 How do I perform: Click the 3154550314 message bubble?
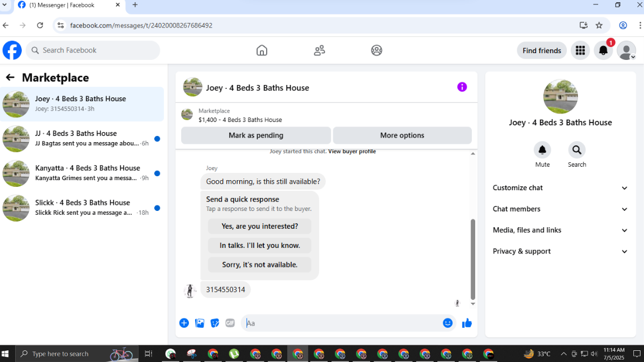[x=225, y=289]
